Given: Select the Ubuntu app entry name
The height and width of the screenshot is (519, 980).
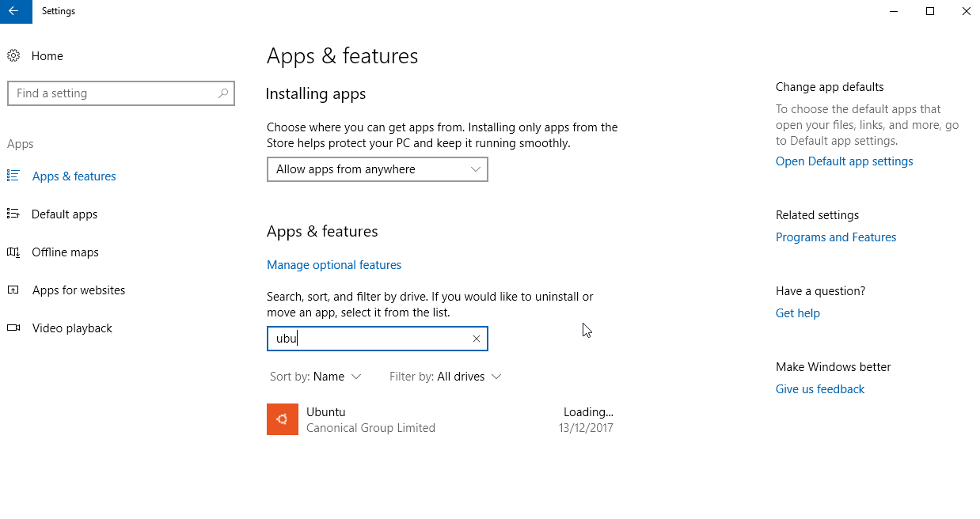Looking at the screenshot, I should point(326,412).
